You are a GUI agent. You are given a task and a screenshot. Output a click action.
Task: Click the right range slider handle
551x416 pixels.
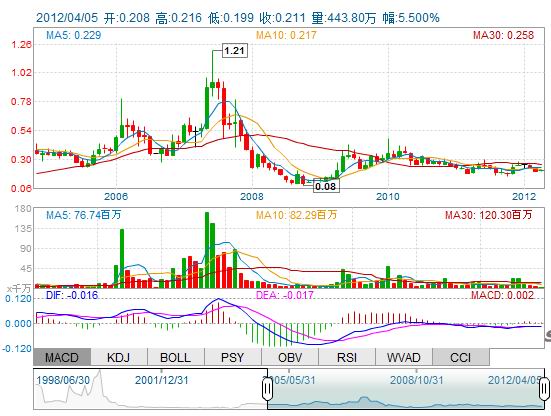coord(544,389)
